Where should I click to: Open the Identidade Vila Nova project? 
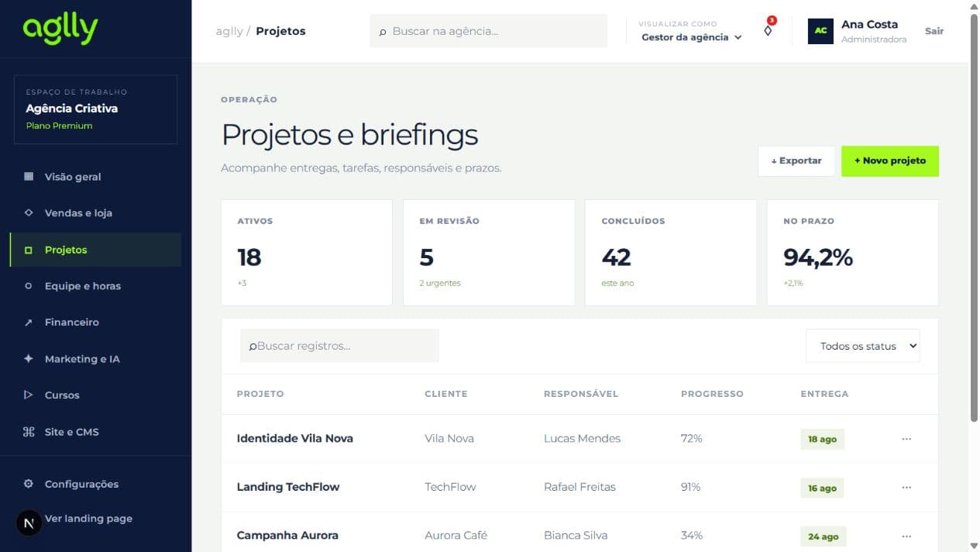(294, 439)
